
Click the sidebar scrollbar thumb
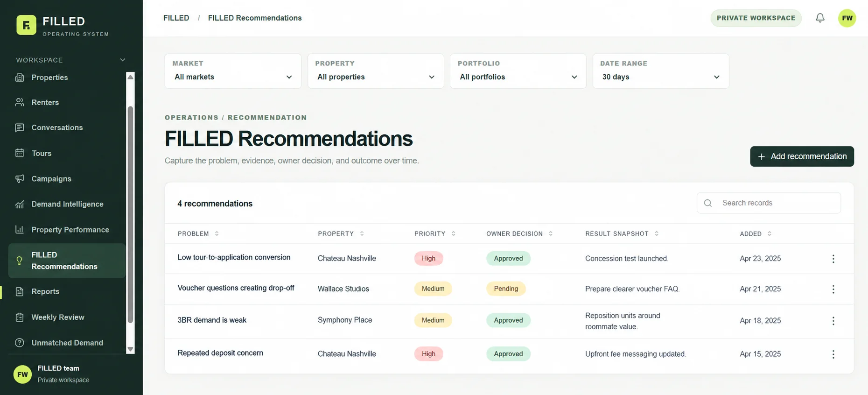click(130, 214)
